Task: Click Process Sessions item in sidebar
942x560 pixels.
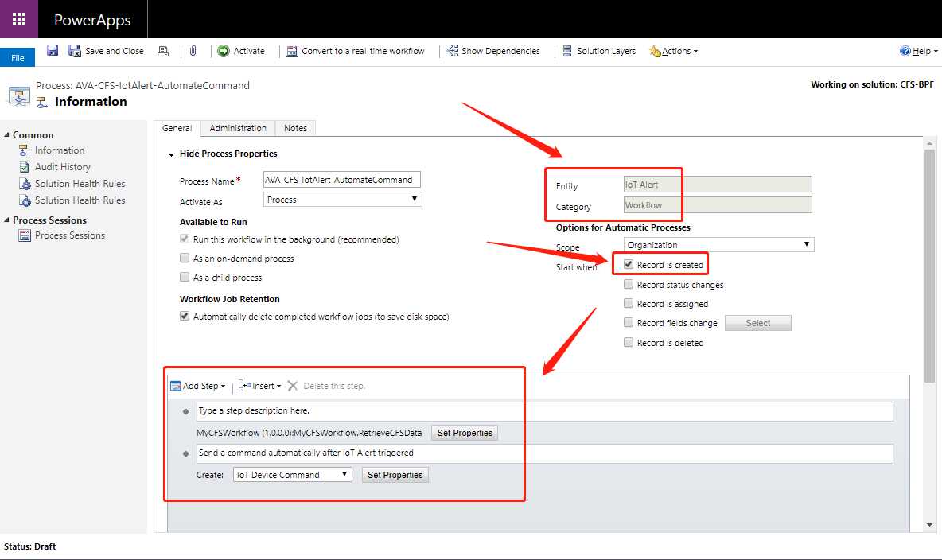Action: click(x=70, y=235)
